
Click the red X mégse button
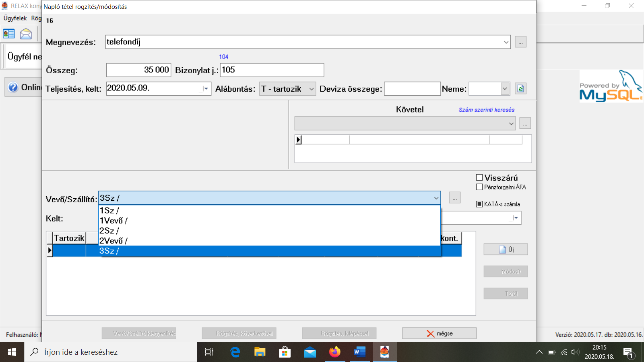(x=439, y=333)
